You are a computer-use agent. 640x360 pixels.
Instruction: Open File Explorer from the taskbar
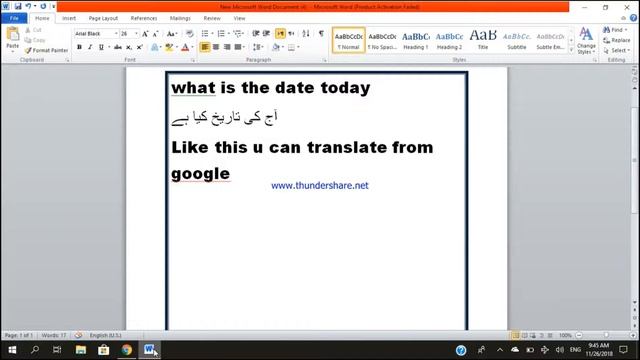tap(81, 350)
